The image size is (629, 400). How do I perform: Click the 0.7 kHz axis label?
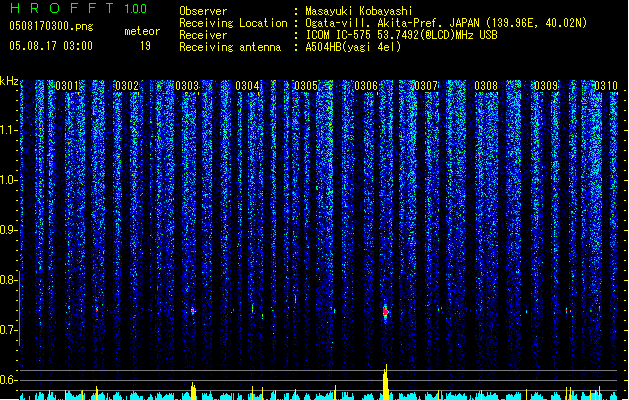tap(9, 330)
